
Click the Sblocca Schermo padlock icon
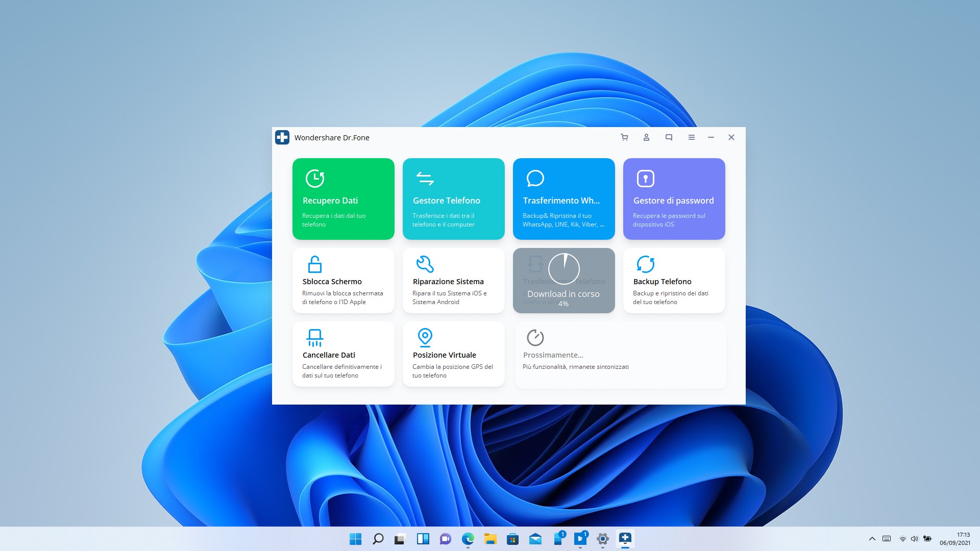pyautogui.click(x=315, y=264)
